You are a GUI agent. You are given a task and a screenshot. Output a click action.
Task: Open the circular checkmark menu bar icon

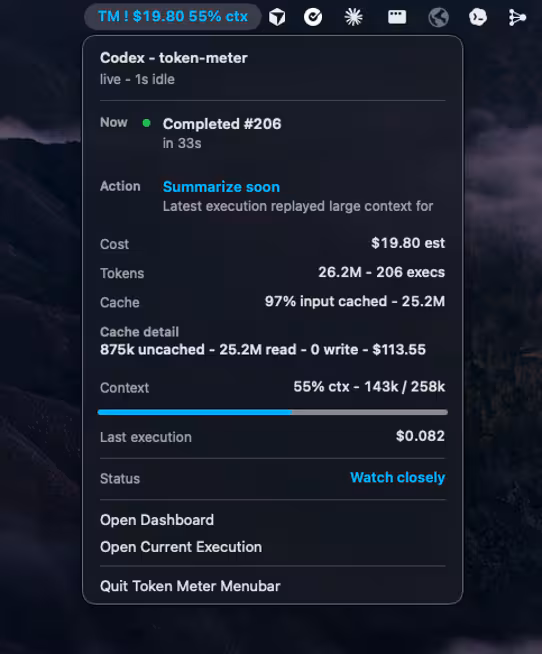(313, 17)
